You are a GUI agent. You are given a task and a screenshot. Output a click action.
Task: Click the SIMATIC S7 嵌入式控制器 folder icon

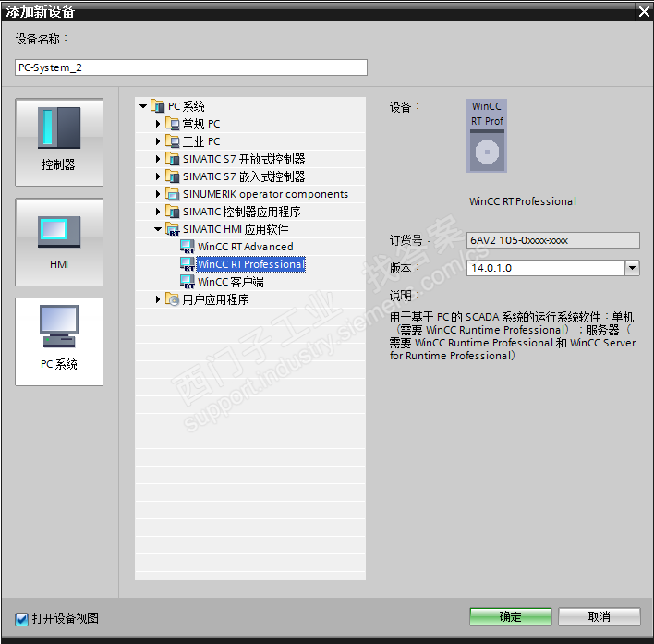(x=172, y=176)
